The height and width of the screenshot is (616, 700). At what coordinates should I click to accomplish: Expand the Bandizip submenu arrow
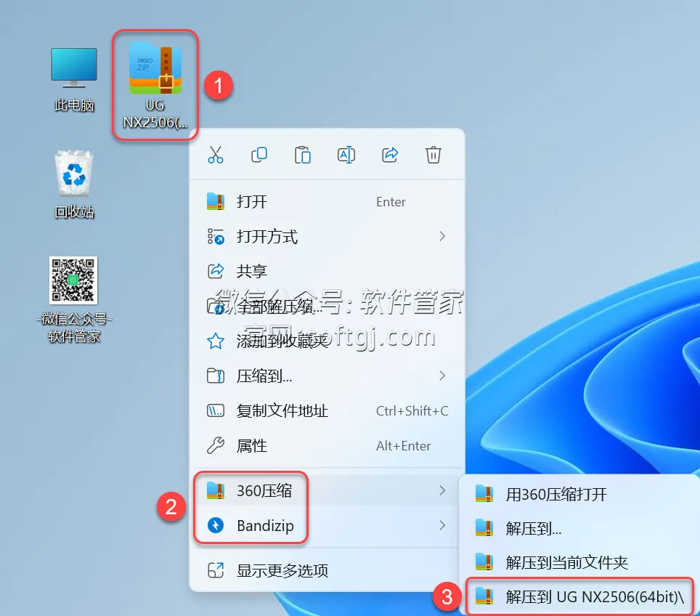[x=442, y=525]
